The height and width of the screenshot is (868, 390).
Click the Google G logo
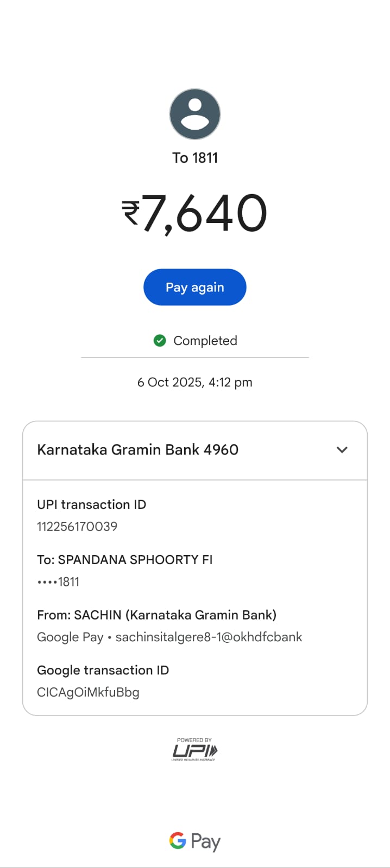tap(178, 841)
